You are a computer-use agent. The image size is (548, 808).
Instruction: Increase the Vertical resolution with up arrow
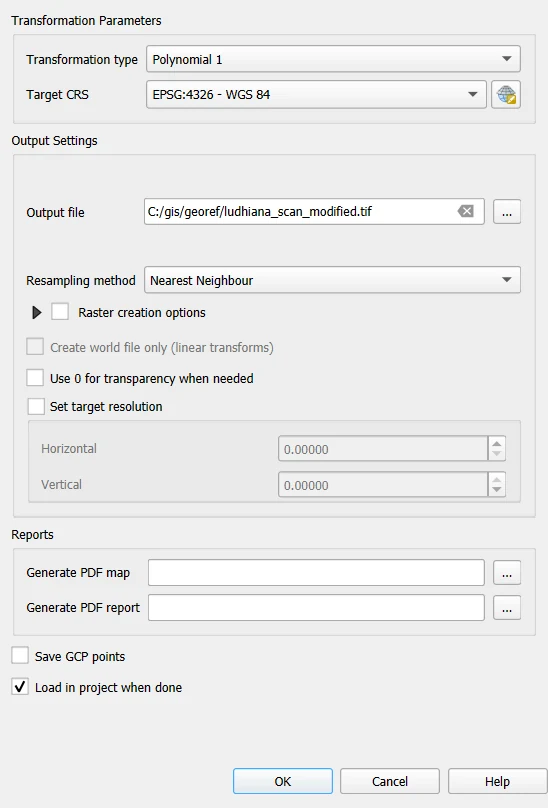[x=496, y=479]
